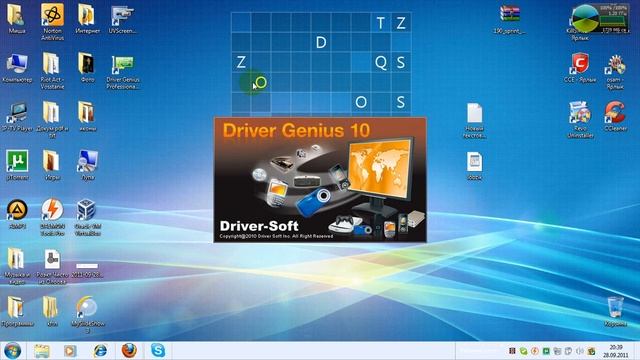Open the Фото folder
The image size is (640, 360).
[x=87, y=68]
